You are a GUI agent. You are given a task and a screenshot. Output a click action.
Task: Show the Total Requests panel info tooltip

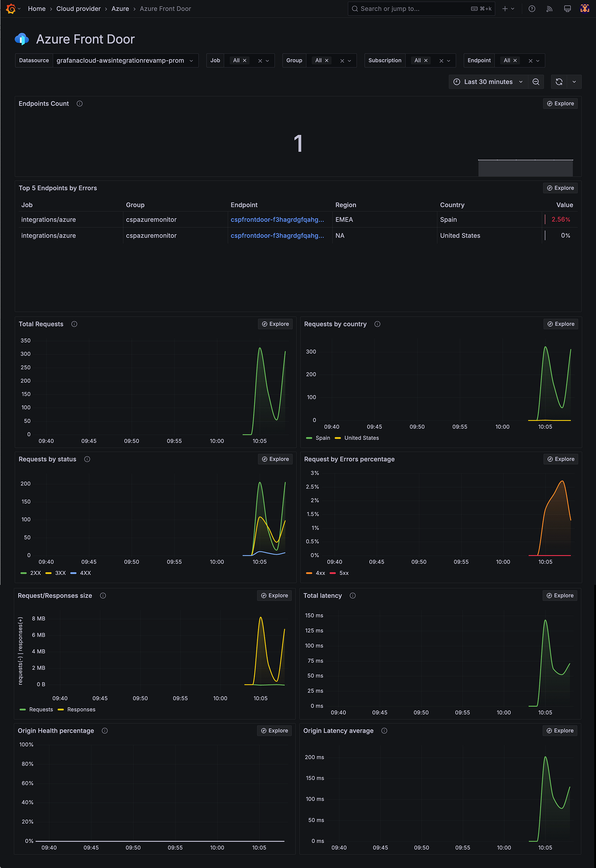click(74, 324)
